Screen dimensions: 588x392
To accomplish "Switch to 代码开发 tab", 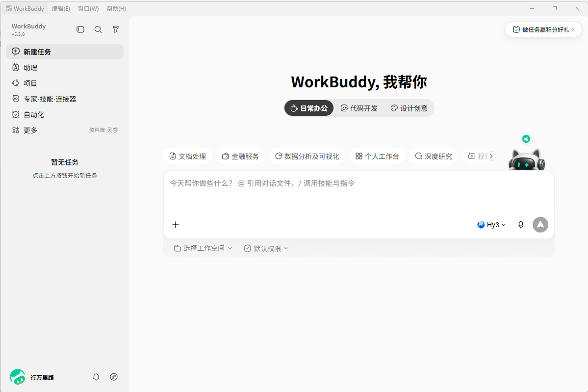I will tap(359, 108).
